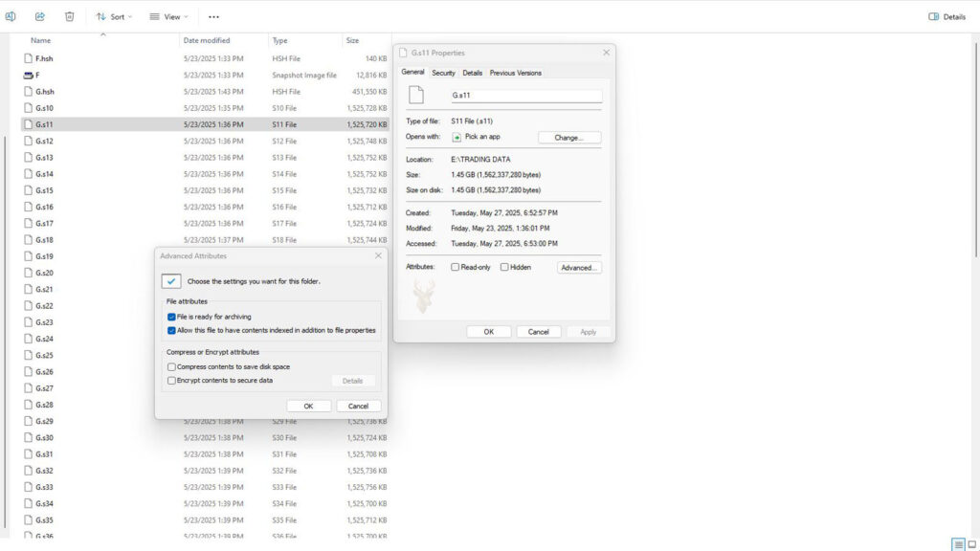
Task: Uncheck allow contents indexed checkbox
Action: click(x=171, y=330)
